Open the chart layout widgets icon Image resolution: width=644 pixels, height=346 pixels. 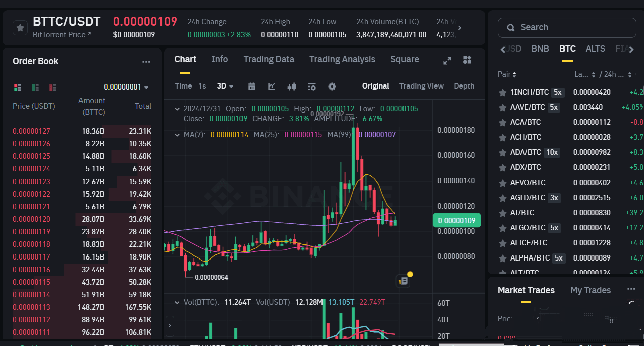point(467,60)
